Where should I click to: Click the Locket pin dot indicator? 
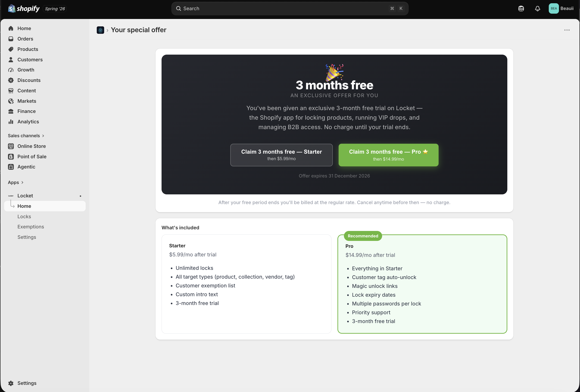pos(80,196)
